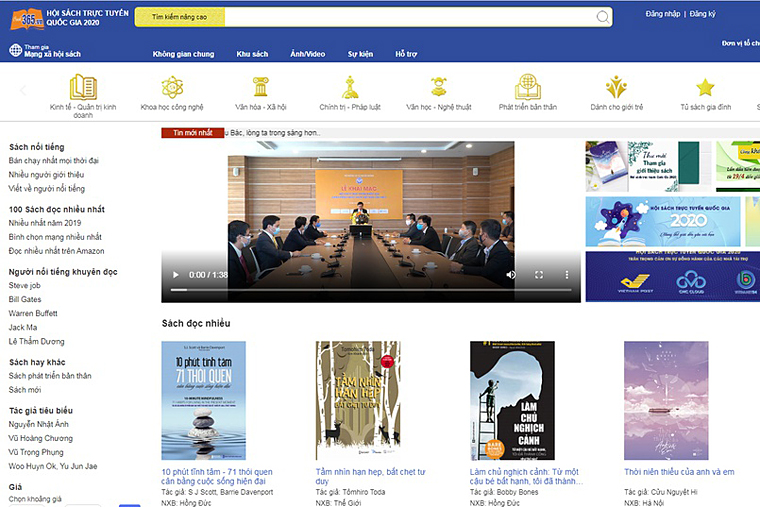Open the Khu sách menu item
Viewport: 760px width, 507px height.
click(x=252, y=54)
